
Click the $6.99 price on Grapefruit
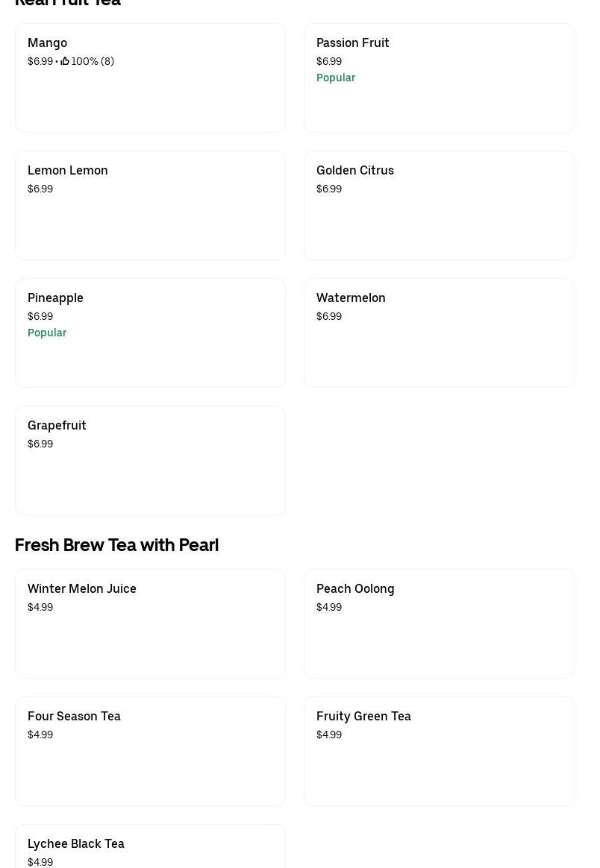click(40, 444)
